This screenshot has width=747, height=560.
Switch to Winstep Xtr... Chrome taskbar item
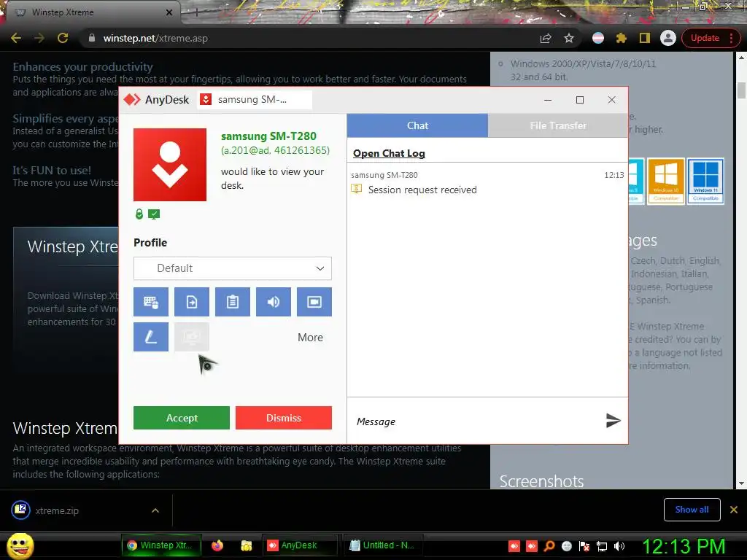pyautogui.click(x=161, y=545)
